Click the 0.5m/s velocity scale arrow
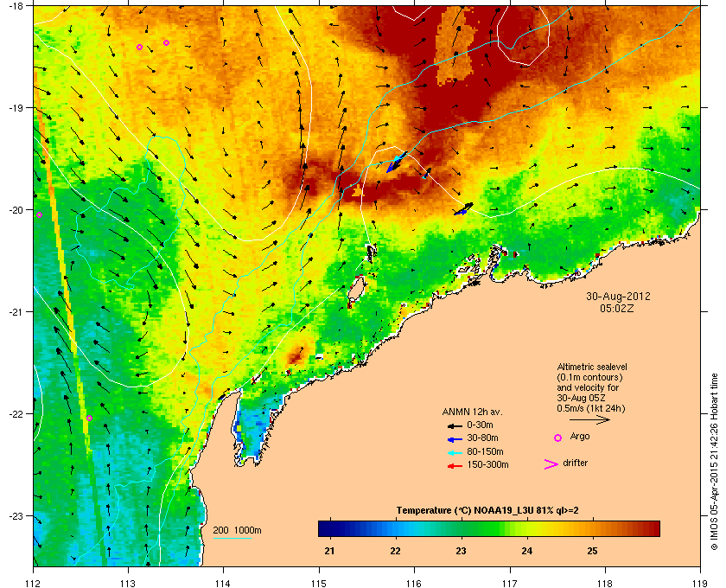This screenshot has width=726, height=588. [589, 420]
